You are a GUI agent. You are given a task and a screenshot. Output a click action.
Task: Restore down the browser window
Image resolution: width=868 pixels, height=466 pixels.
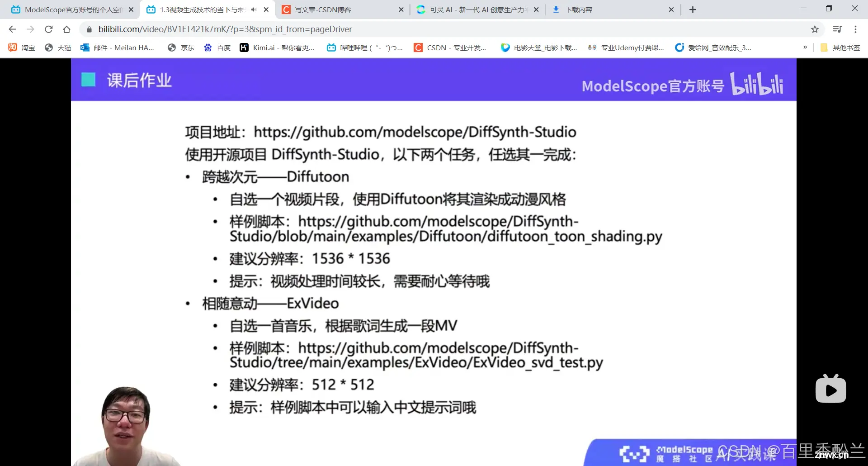(x=829, y=9)
